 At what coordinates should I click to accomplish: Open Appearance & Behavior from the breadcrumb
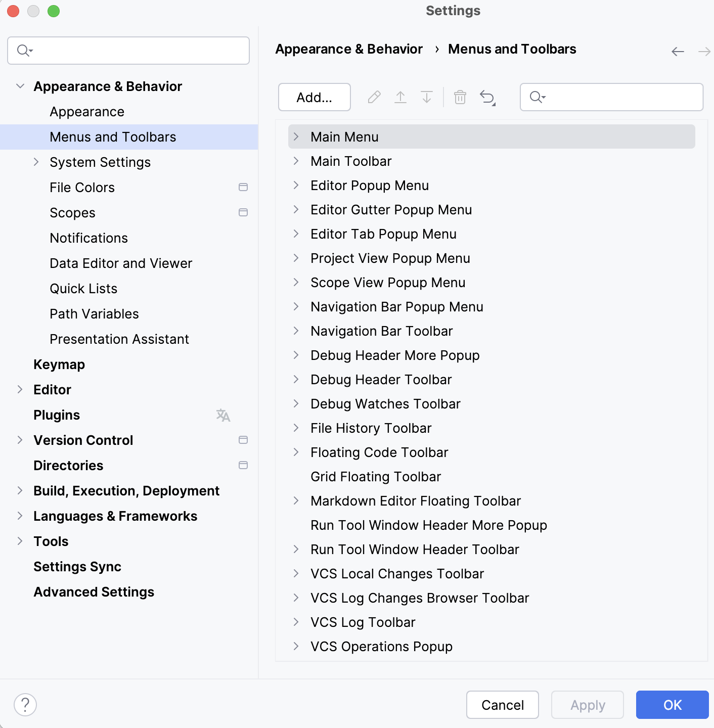(349, 49)
